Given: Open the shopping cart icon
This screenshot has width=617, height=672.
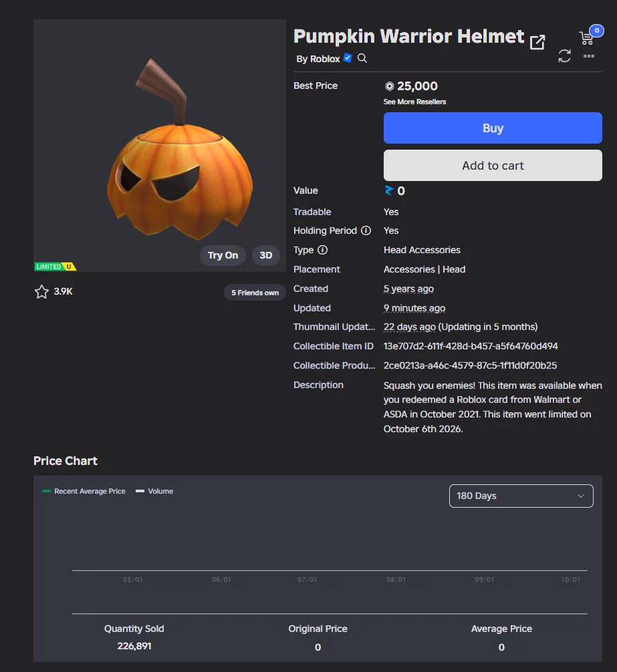Looking at the screenshot, I should pyautogui.click(x=586, y=38).
